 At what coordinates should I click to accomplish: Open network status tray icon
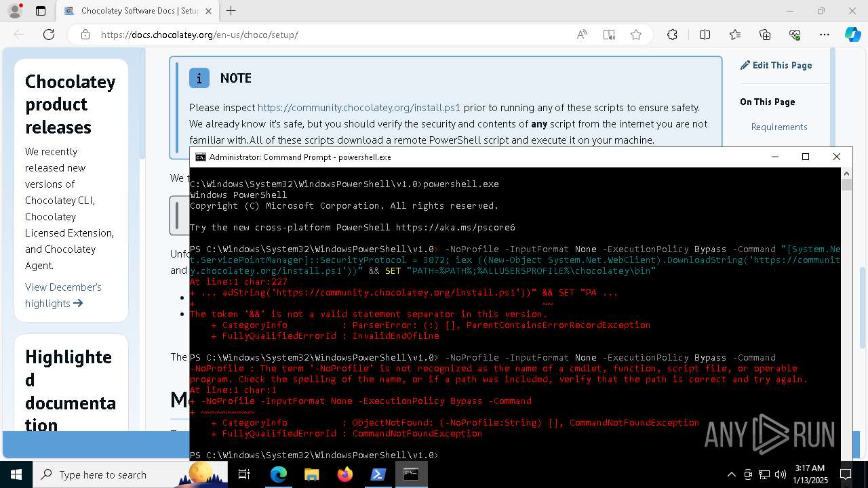click(x=764, y=474)
